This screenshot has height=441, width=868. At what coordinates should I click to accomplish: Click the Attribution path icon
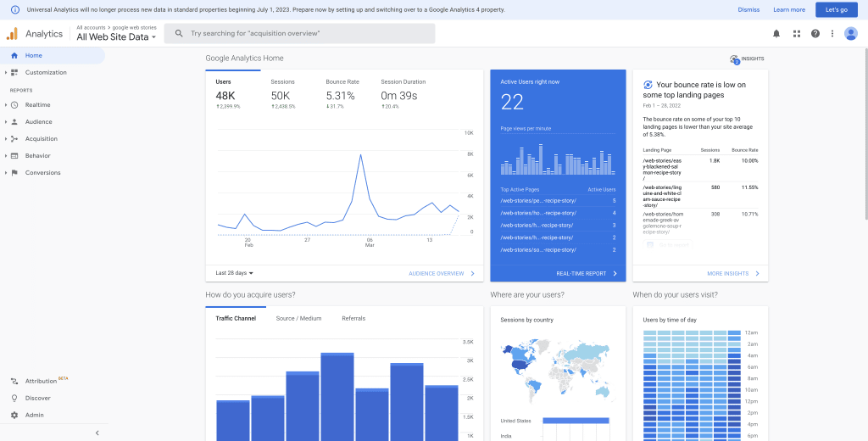(14, 381)
